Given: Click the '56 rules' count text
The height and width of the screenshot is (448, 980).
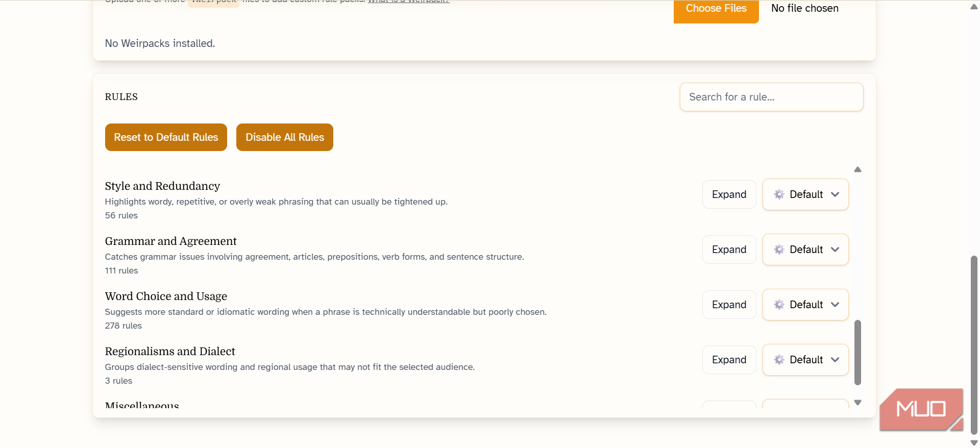Looking at the screenshot, I should click(x=121, y=215).
